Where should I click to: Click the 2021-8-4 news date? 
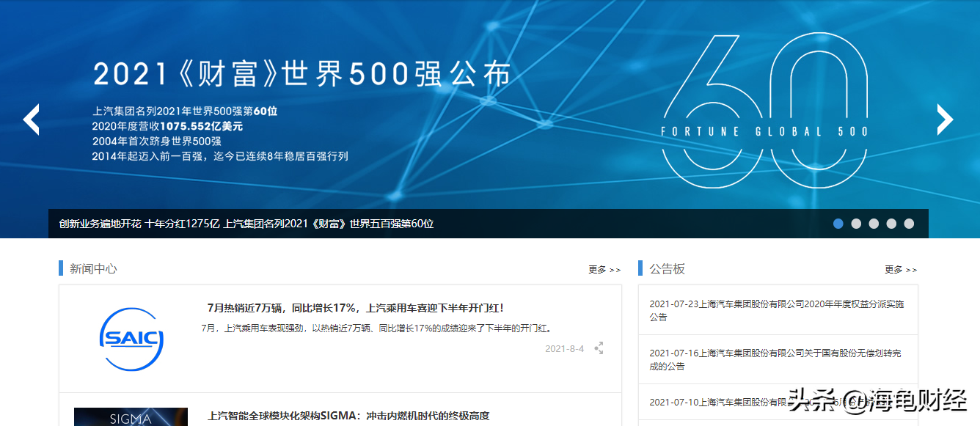[x=564, y=349]
